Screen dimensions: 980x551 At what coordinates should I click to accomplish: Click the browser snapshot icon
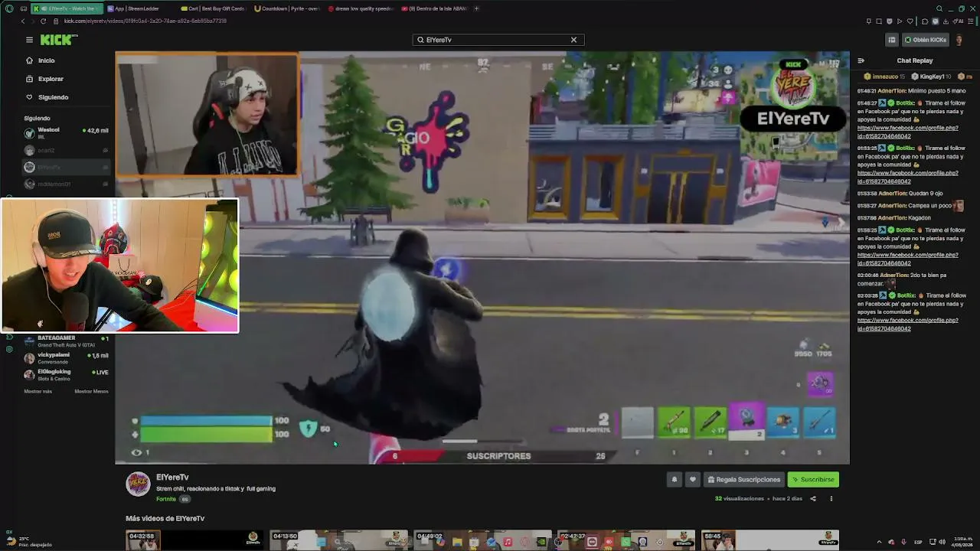tap(879, 21)
